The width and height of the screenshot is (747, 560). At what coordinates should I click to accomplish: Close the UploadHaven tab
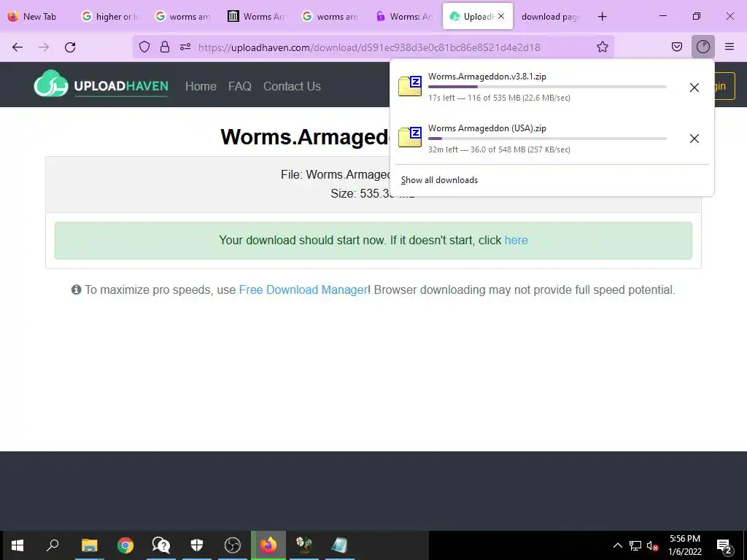pos(500,16)
